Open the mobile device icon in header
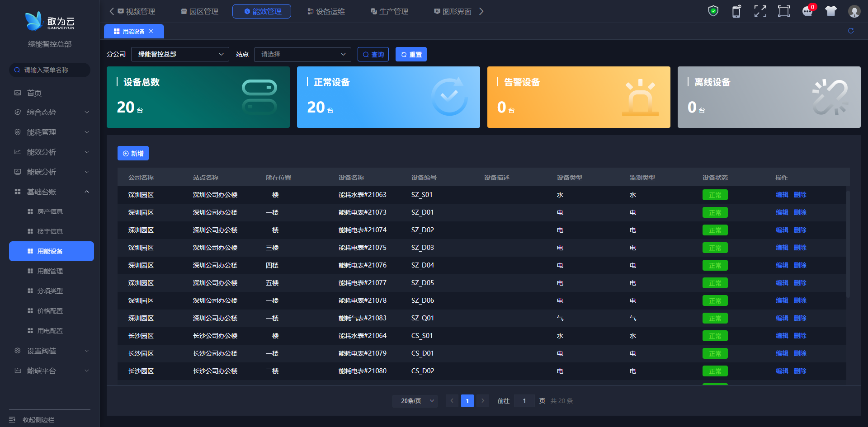This screenshot has height=427, width=868. pos(736,11)
